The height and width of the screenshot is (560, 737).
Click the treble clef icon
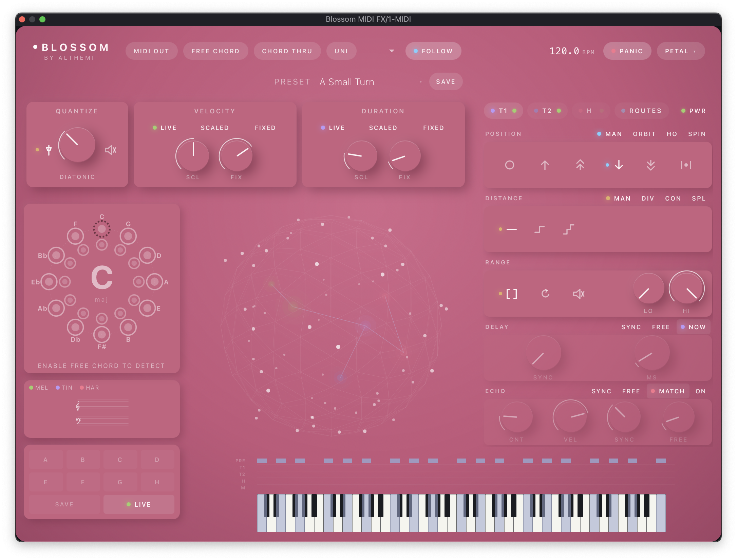coord(78,406)
